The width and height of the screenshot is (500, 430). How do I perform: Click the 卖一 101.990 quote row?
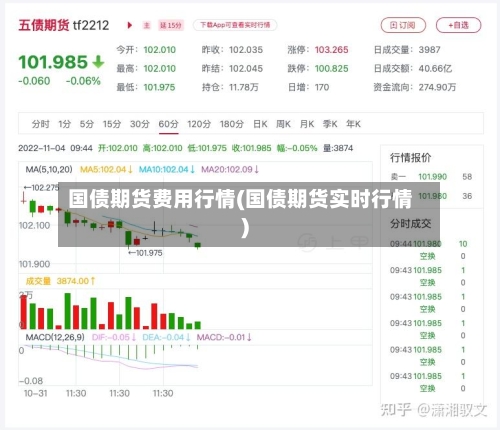point(432,177)
